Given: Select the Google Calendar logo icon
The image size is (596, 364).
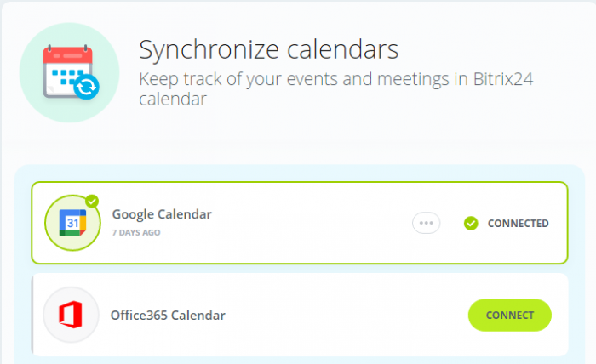Looking at the screenshot, I should (72, 223).
